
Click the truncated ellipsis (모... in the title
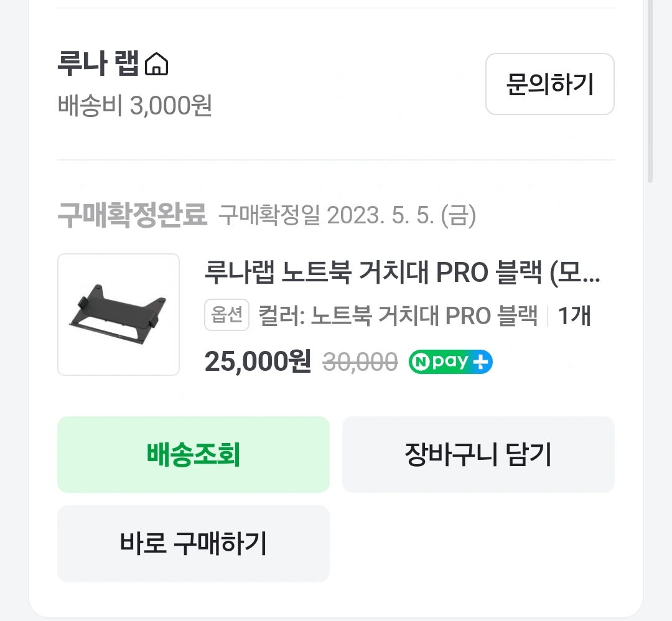click(575, 273)
